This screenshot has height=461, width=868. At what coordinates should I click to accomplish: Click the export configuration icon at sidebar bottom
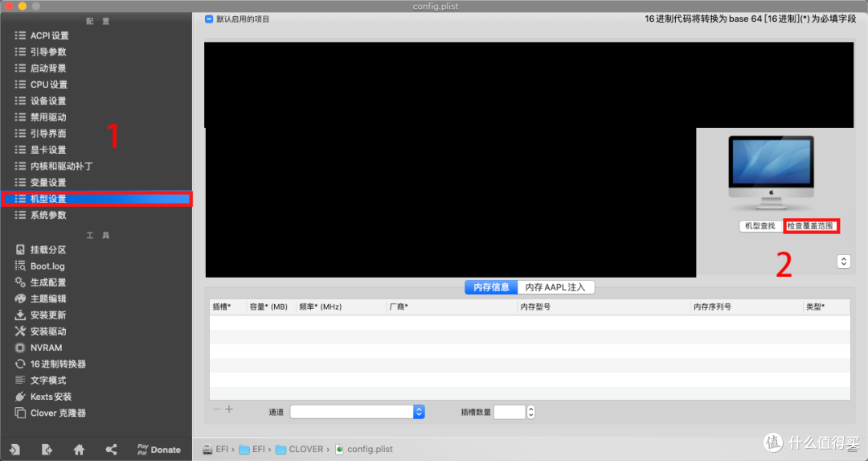47,450
